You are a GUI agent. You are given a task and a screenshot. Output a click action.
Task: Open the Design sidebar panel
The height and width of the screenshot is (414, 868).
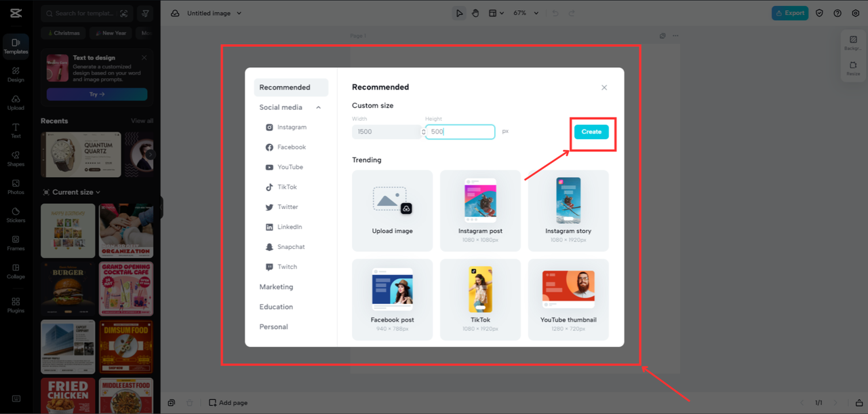(x=16, y=75)
